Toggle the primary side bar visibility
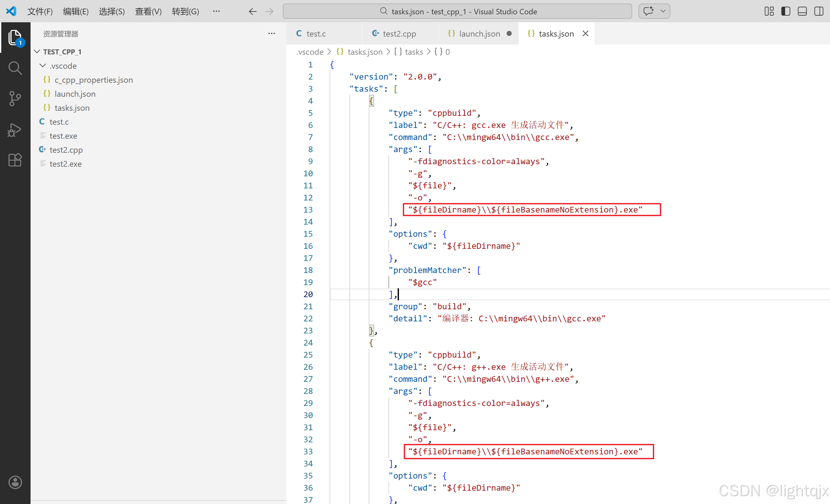830x504 pixels. pyautogui.click(x=785, y=11)
